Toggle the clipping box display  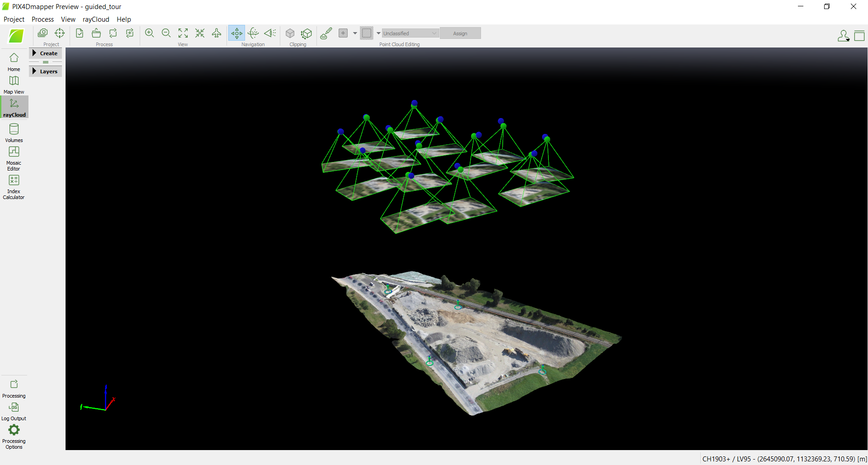tap(290, 33)
